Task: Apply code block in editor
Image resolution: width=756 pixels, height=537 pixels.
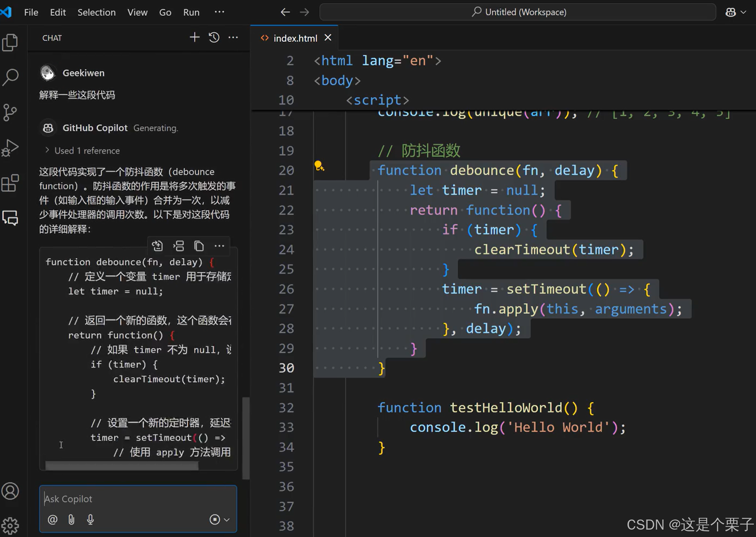Action: (157, 246)
